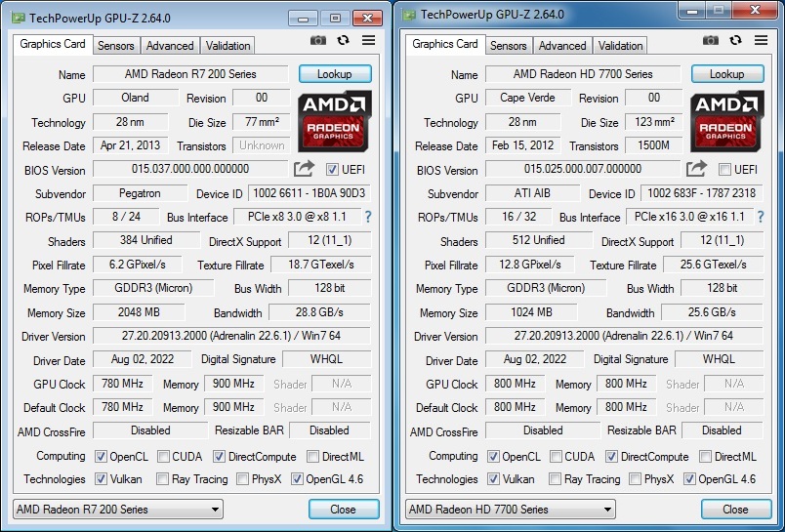Switch to Validation tab in HD 7700 window
Image resolution: width=785 pixels, height=532 pixels.
[620, 46]
